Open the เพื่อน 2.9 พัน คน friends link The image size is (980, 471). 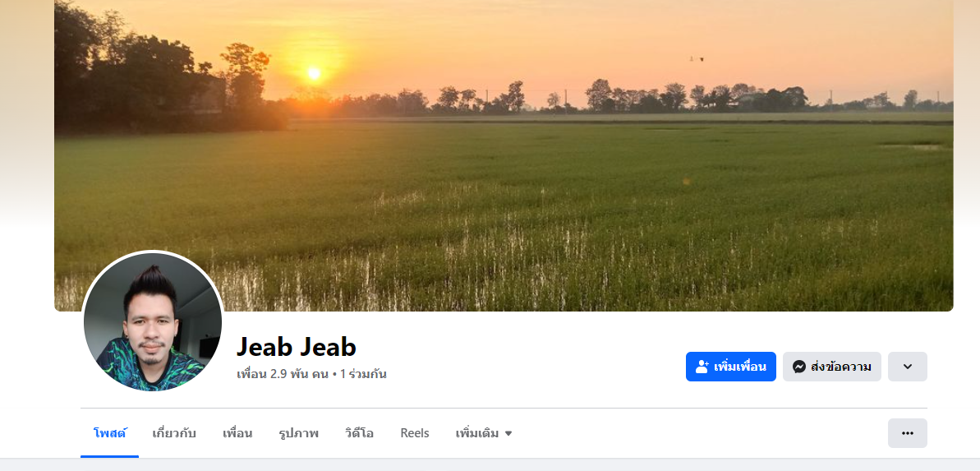coord(283,374)
